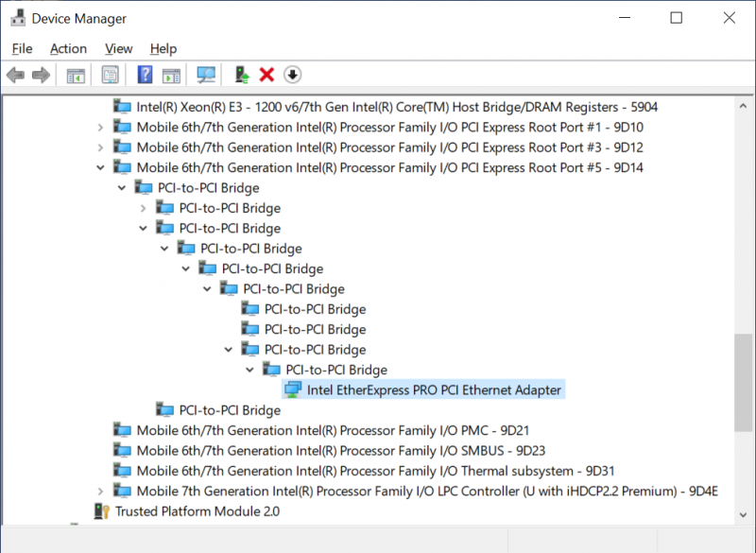Select the PCI-to-PCI Bridge below the Ethernet Adapter
756x553 pixels.
coord(230,410)
